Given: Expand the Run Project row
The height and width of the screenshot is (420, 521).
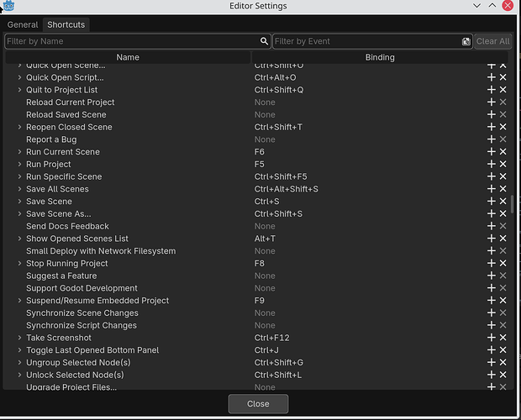Looking at the screenshot, I should coord(19,164).
